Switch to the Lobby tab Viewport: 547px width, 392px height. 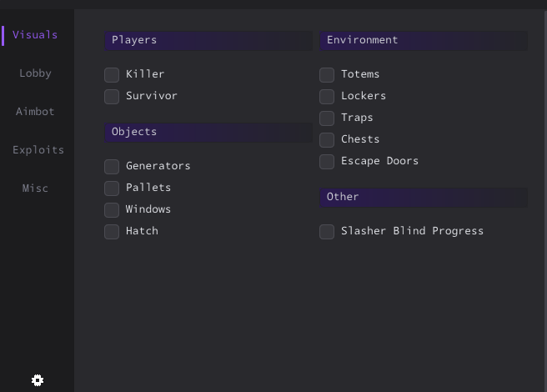tap(35, 73)
